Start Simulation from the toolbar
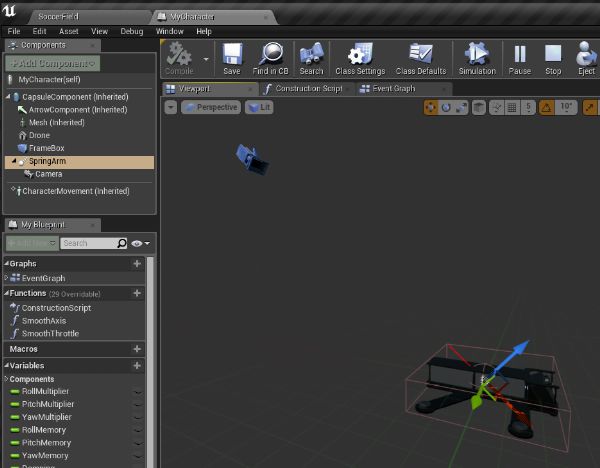Screen dimensions: 600x468 (477, 56)
